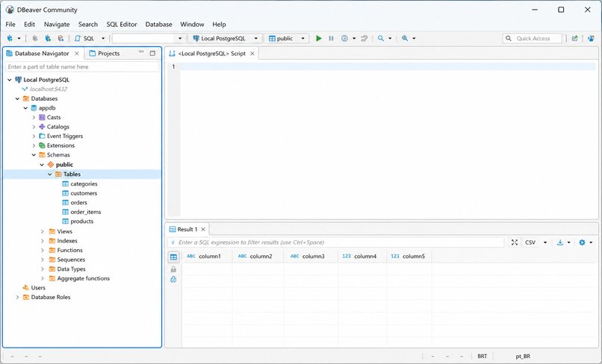Screen dimensions: 602x364
Task: Expand the Indexes folder
Action: [43, 241]
